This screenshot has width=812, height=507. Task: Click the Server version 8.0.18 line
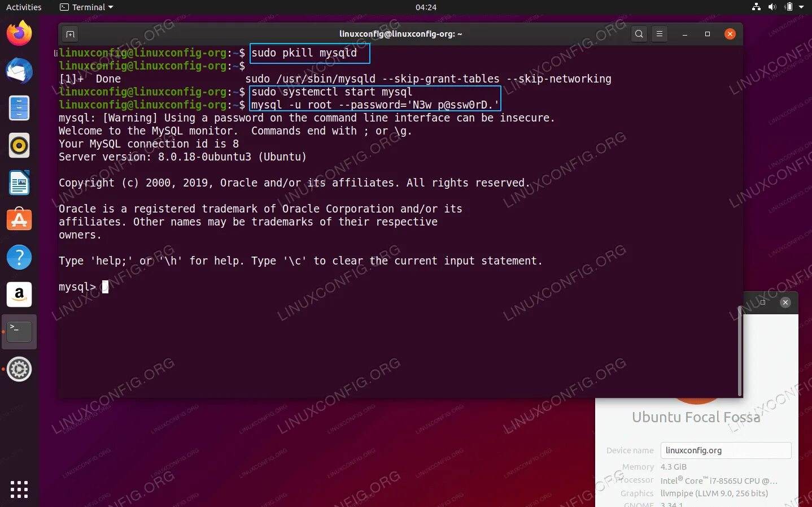click(182, 157)
